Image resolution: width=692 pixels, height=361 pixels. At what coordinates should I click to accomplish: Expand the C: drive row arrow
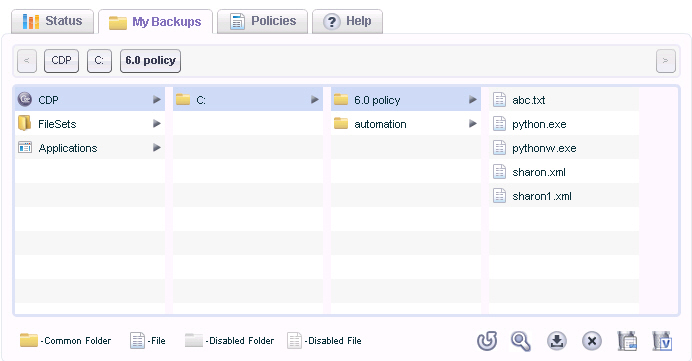point(315,100)
